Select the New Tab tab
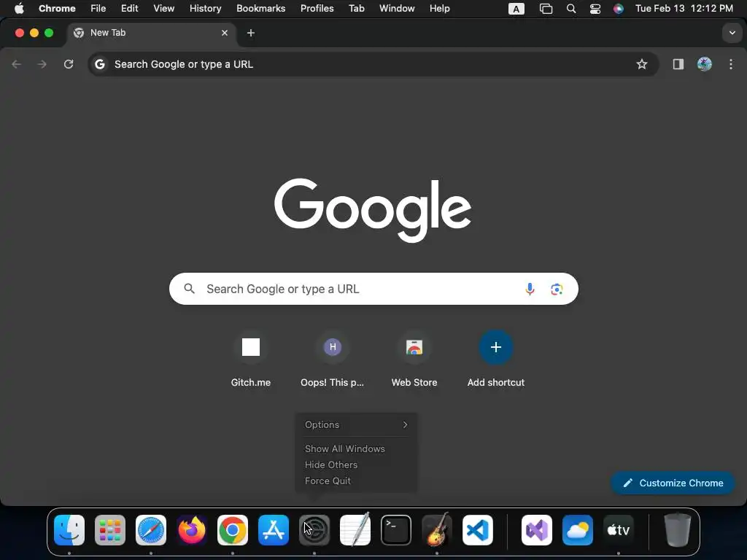747x560 pixels. click(x=150, y=33)
